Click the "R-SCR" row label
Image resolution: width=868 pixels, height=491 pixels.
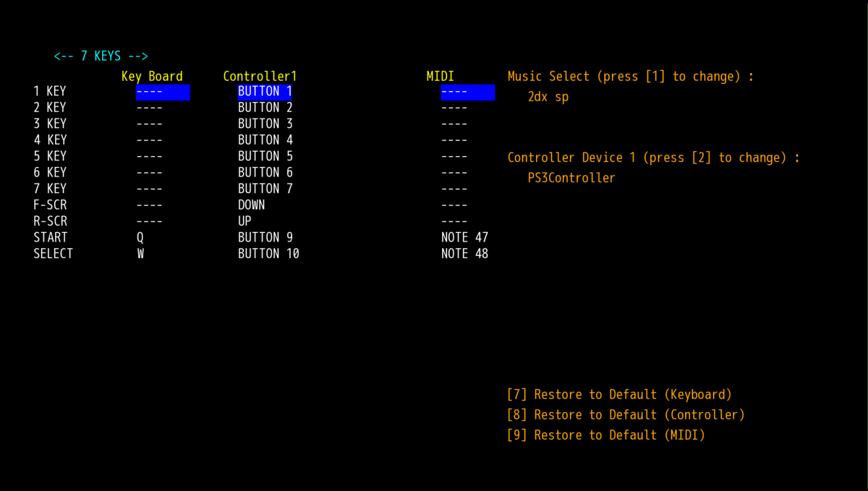tap(50, 221)
